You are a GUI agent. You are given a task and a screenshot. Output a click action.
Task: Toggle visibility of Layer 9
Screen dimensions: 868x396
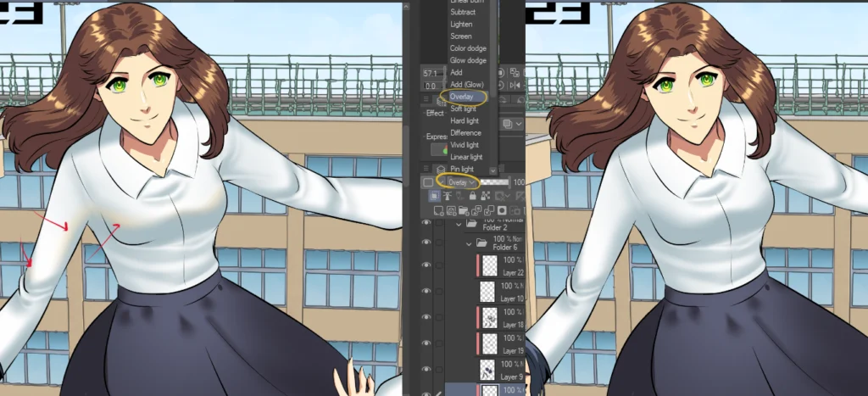point(426,369)
